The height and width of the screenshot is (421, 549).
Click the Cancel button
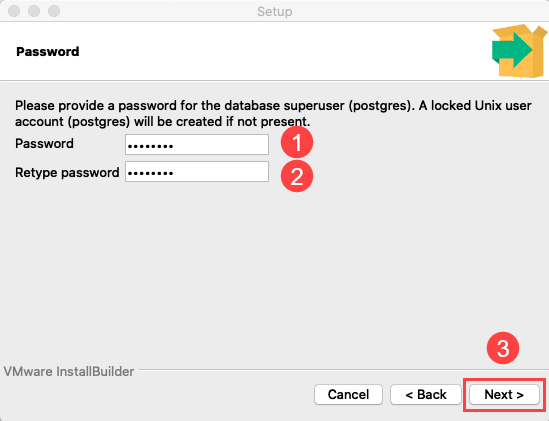[x=348, y=395]
